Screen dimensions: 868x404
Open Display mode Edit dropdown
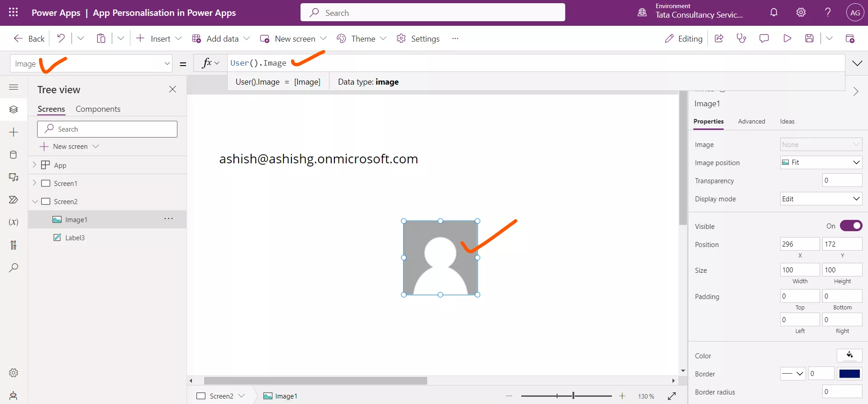821,199
